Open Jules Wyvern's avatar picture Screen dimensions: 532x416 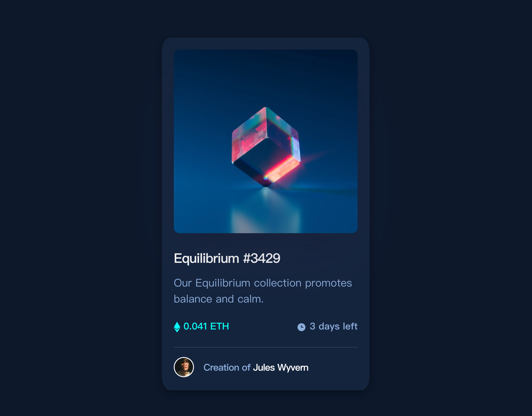(x=184, y=367)
